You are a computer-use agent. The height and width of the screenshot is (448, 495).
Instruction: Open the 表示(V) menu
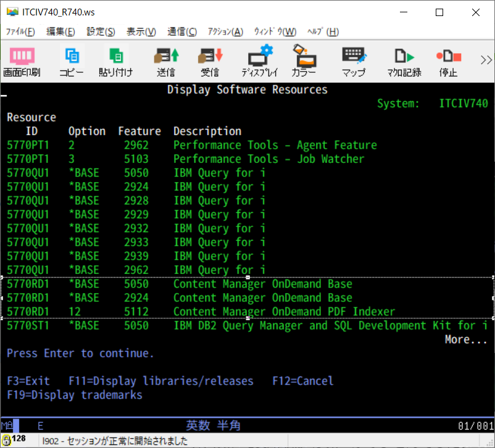pos(141,31)
